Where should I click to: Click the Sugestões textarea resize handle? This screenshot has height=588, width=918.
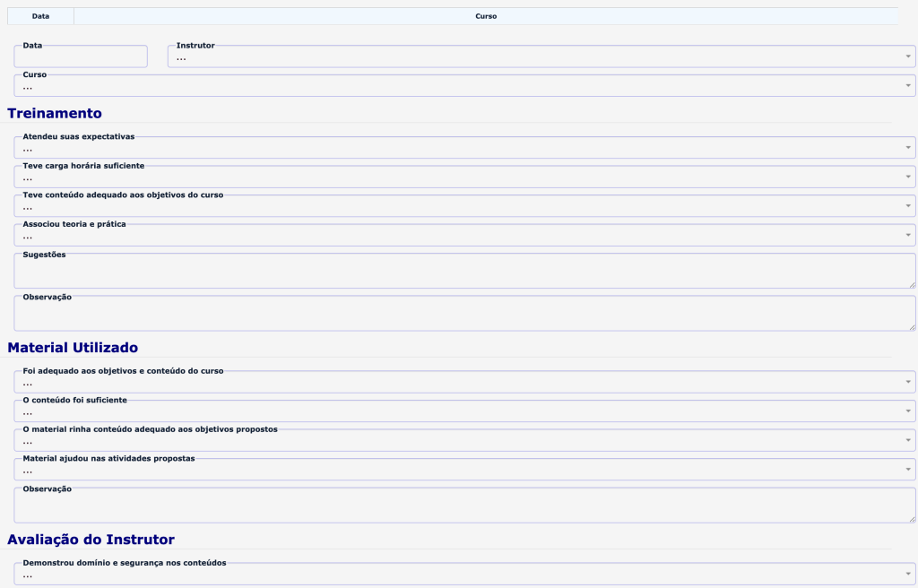pyautogui.click(x=912, y=285)
